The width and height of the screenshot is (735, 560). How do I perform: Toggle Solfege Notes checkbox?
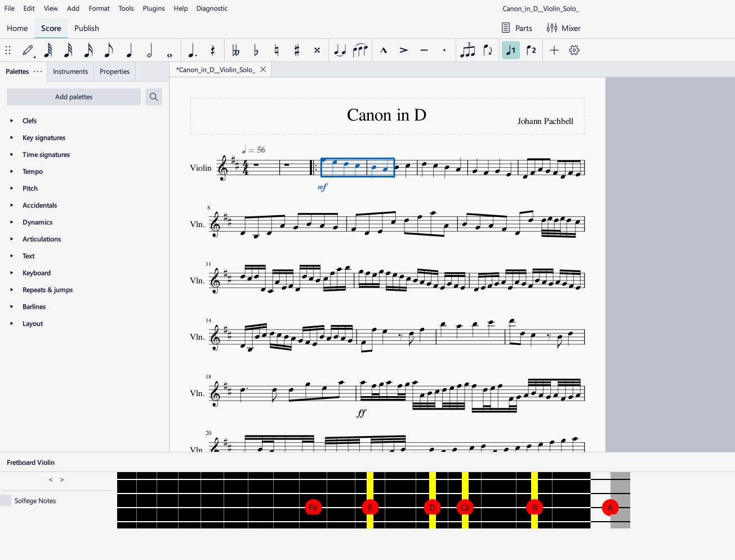click(x=6, y=500)
